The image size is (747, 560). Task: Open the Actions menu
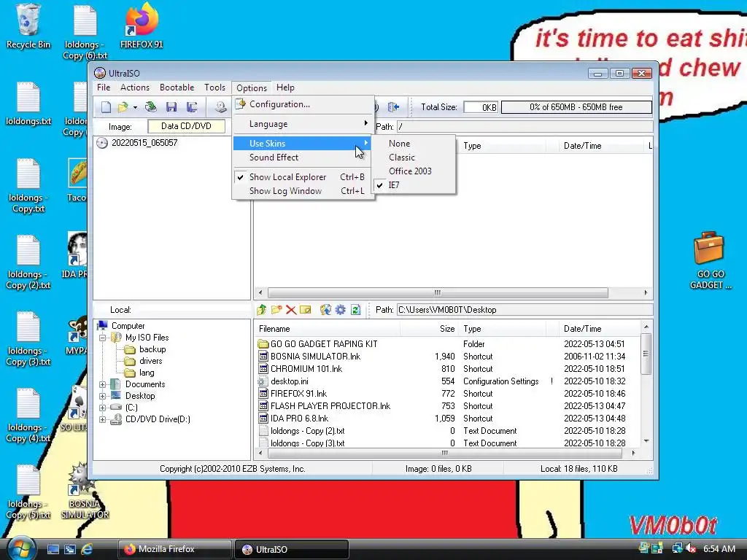coord(135,87)
